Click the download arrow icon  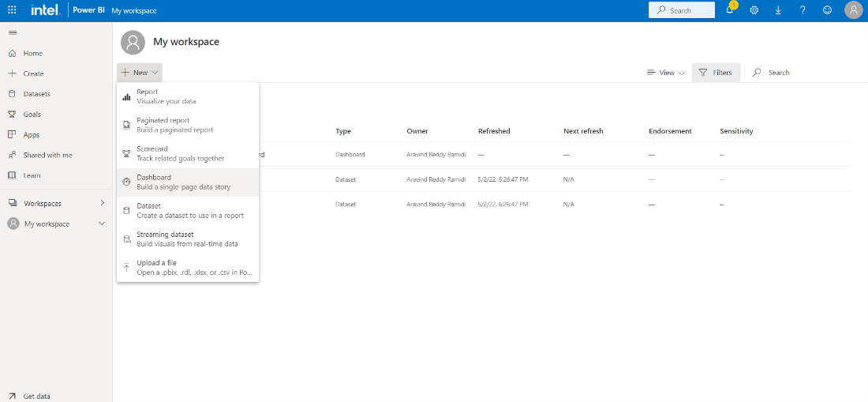[x=778, y=10]
